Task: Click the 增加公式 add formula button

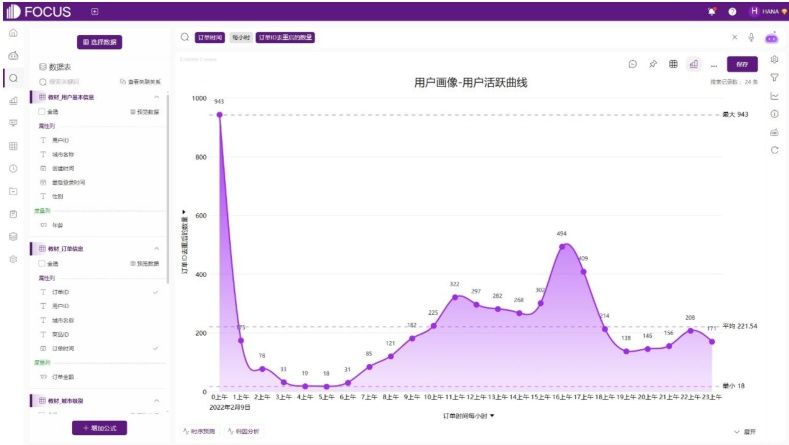Action: point(100,428)
